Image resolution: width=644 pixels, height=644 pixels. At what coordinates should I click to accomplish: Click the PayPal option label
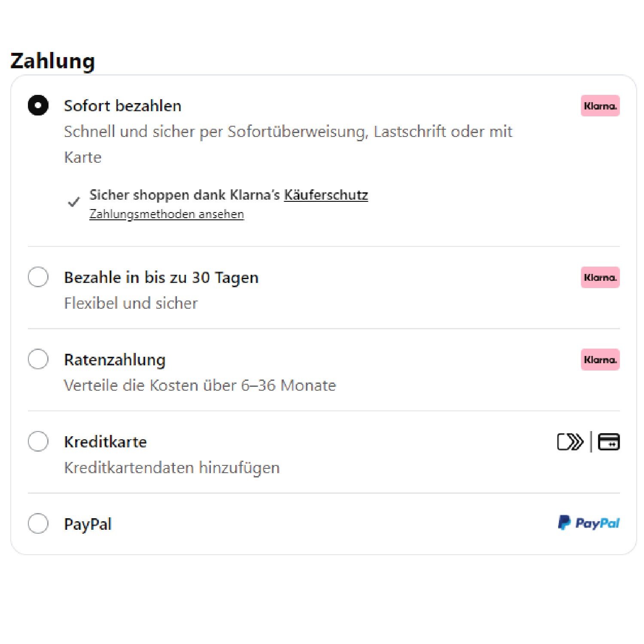(x=88, y=524)
